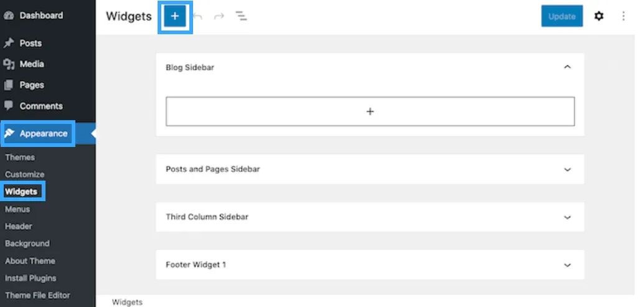
Task: Click the redo arrow in toolbar
Action: pos(219,16)
